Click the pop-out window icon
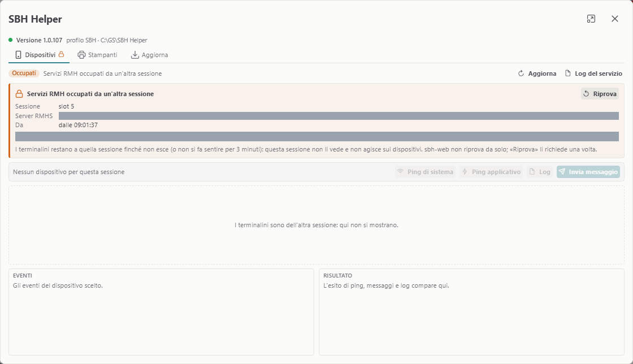 coord(591,19)
